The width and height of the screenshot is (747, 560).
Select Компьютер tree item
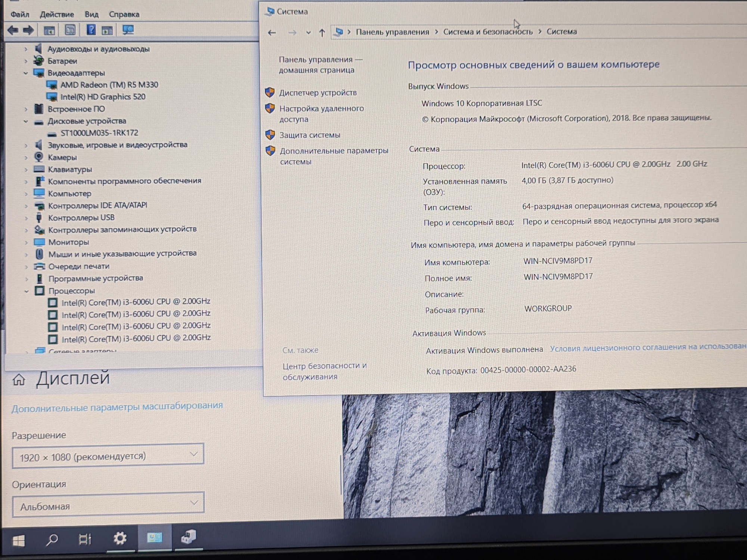pos(69,194)
